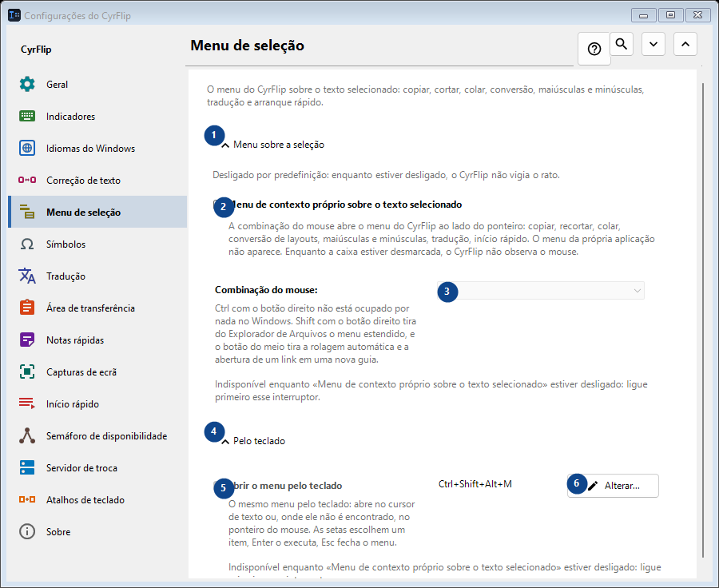Screen dimensions: 719x588
Task: Open the Área de transferência clipboard icon
Action: 27,308
